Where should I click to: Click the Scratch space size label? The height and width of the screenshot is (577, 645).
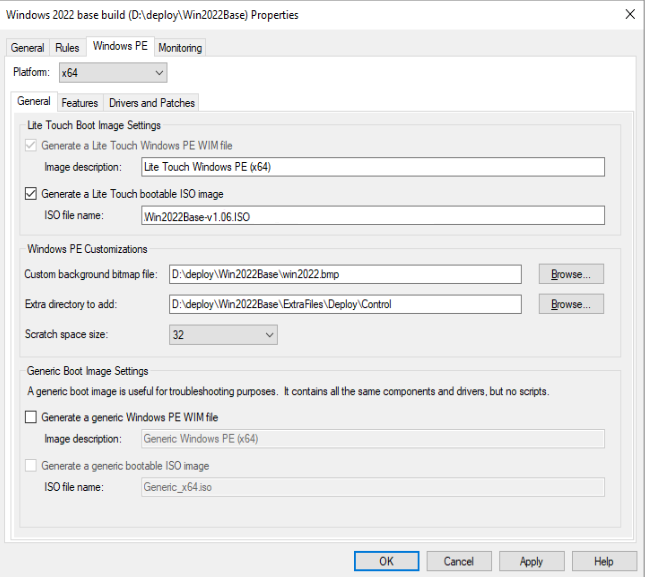(66, 334)
